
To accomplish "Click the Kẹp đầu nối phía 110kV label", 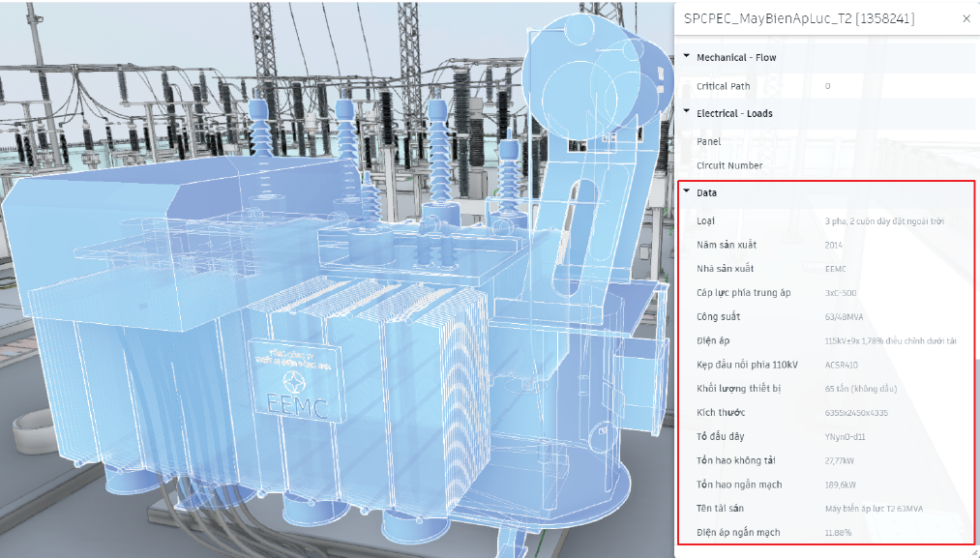I will click(747, 365).
